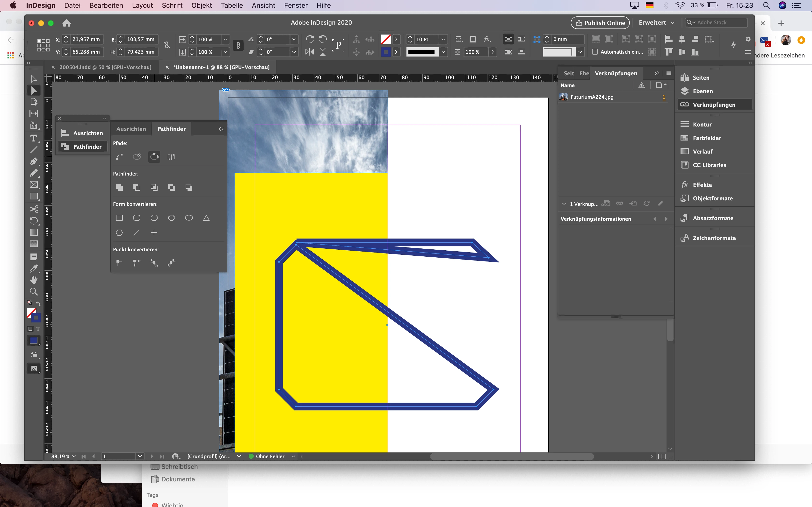
Task: Enable Automatisch einpassen checkbox
Action: pos(595,52)
